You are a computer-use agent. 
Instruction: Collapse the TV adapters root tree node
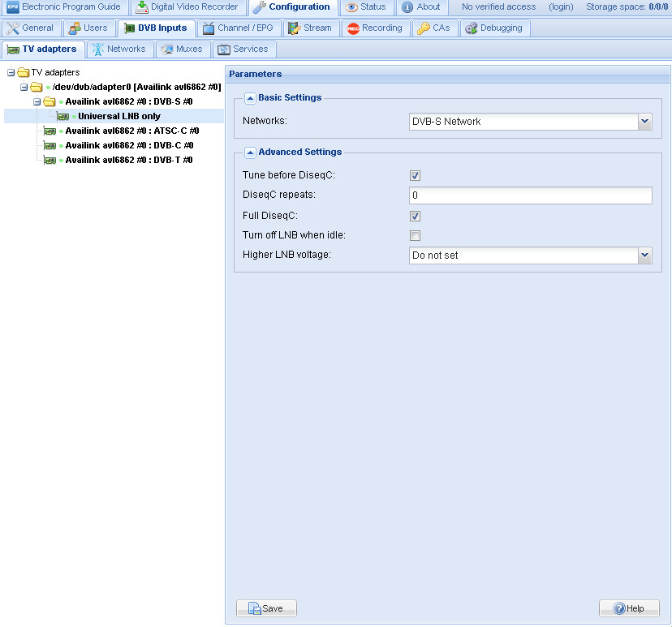(x=11, y=72)
